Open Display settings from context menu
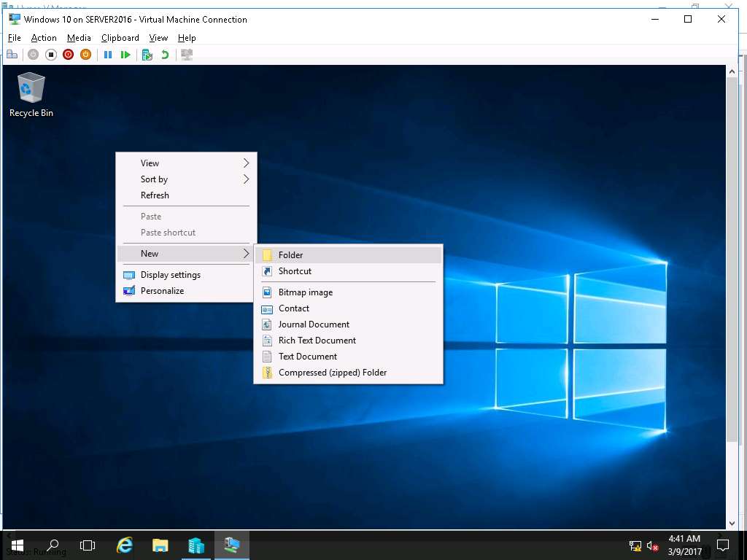The height and width of the screenshot is (560, 747). 186,275
